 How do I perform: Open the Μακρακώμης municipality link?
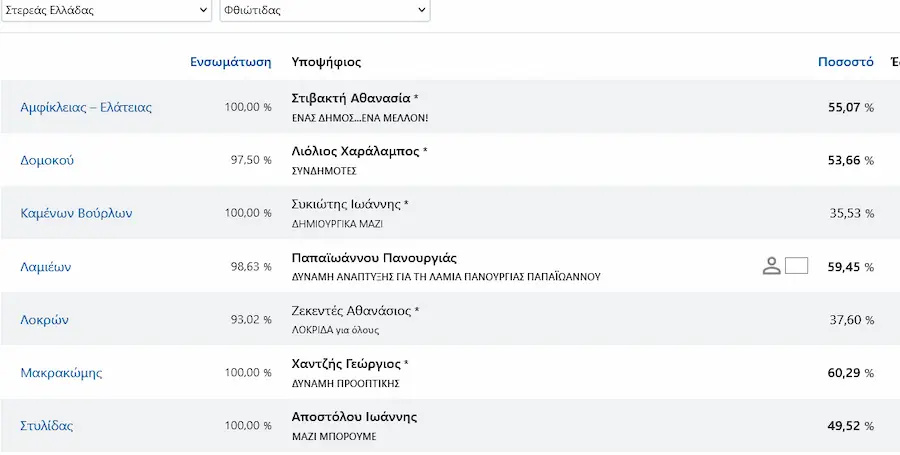pyautogui.click(x=61, y=373)
